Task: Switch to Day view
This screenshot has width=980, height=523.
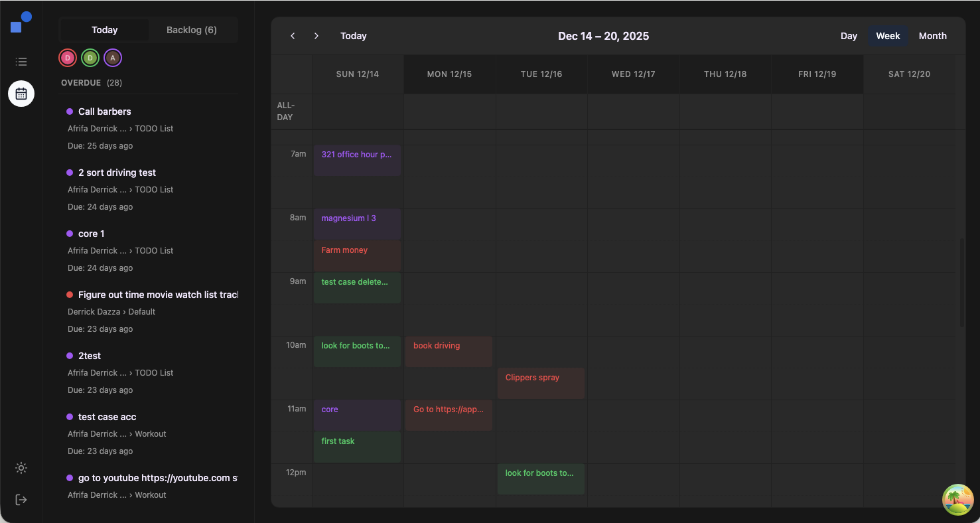Action: pyautogui.click(x=849, y=35)
